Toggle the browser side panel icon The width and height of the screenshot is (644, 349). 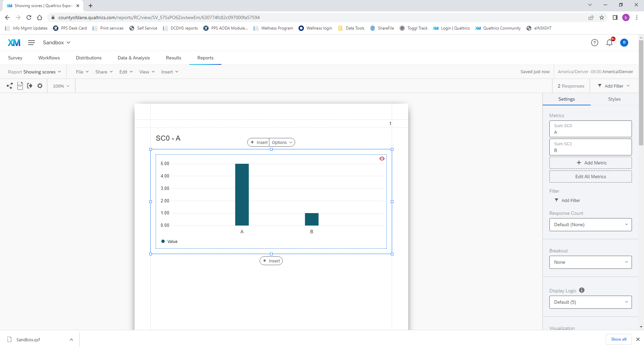(615, 17)
